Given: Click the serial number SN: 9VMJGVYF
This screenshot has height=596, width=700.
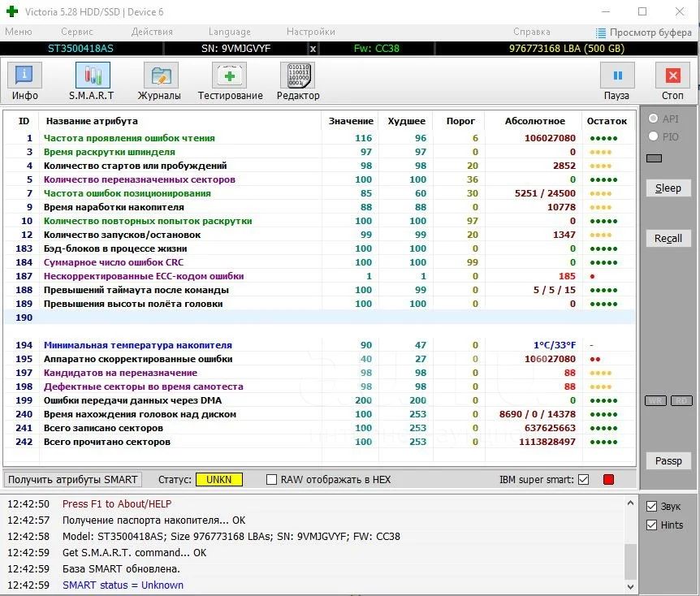Looking at the screenshot, I should (x=235, y=49).
